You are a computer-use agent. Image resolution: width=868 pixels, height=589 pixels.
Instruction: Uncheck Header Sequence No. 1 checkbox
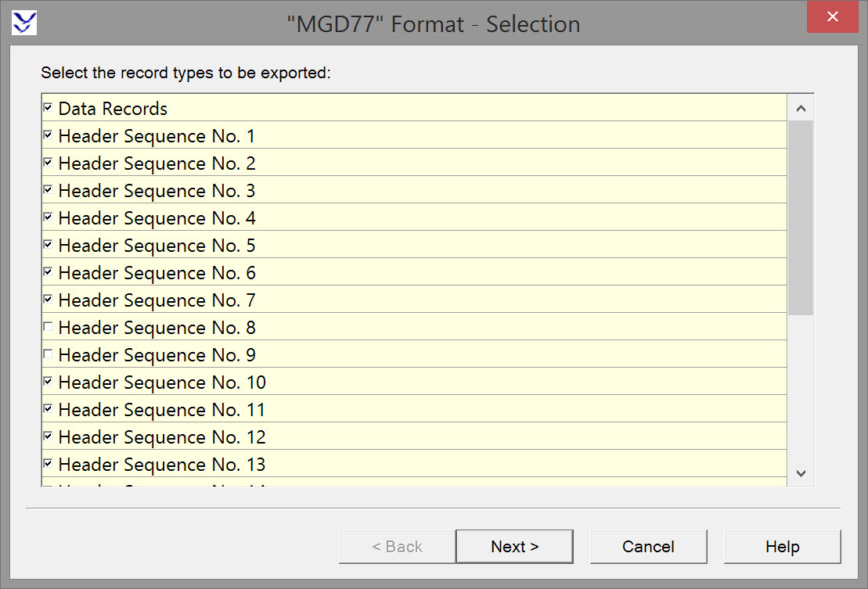click(x=49, y=135)
